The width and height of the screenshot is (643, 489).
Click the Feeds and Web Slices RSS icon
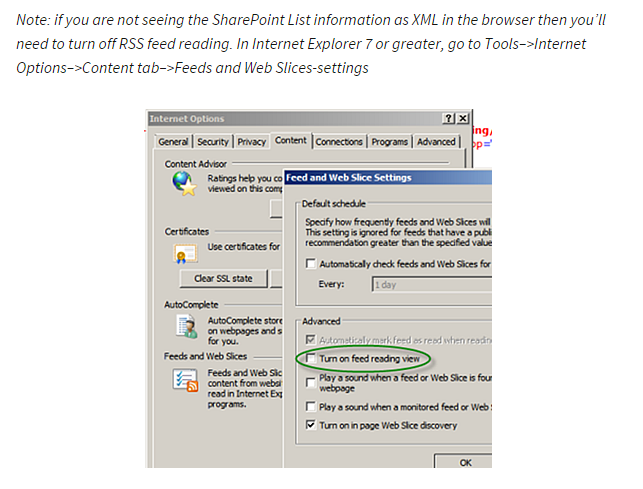(185, 380)
